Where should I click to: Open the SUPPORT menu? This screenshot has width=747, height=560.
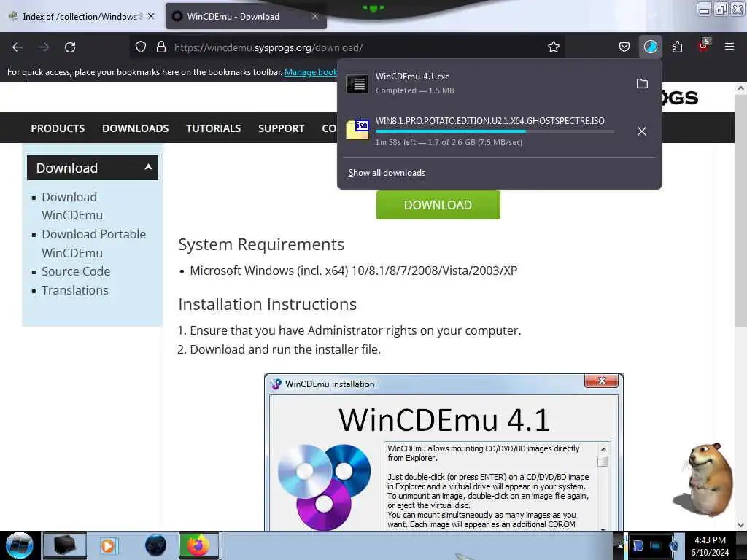point(281,128)
